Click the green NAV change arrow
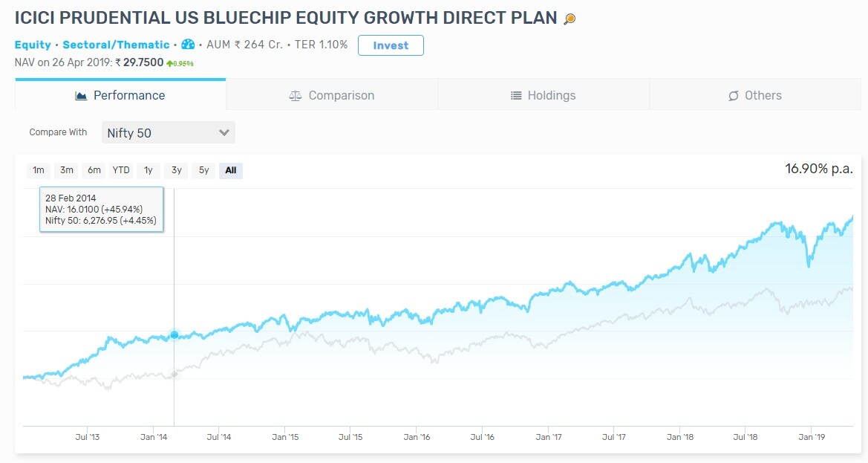Screen dimensions: 868x463 pos(170,64)
